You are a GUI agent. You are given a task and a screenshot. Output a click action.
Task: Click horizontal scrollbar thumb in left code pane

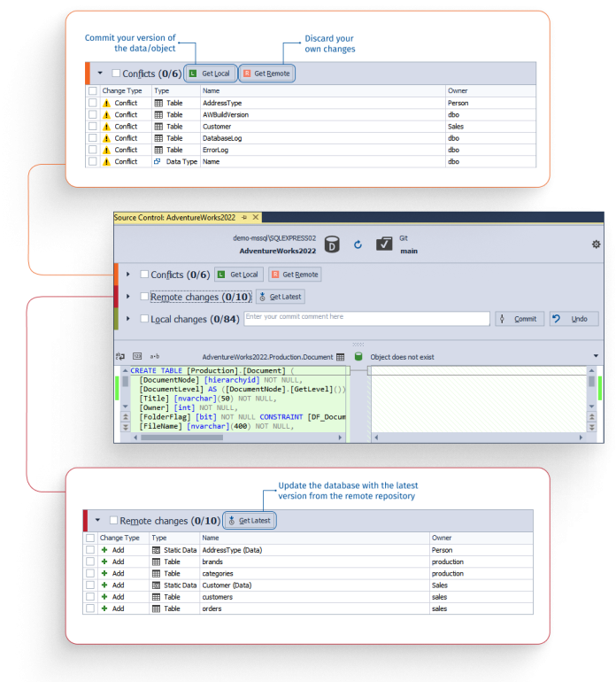(x=181, y=438)
